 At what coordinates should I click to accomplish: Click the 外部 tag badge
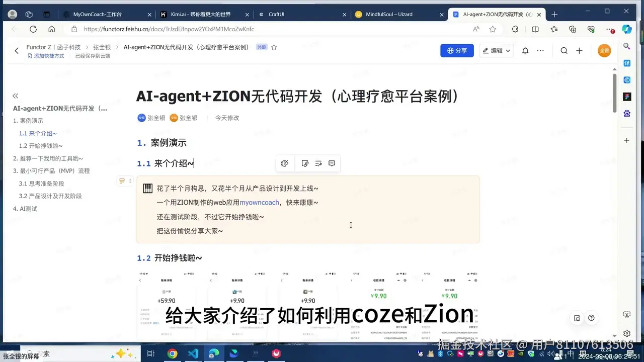[x=261, y=47]
